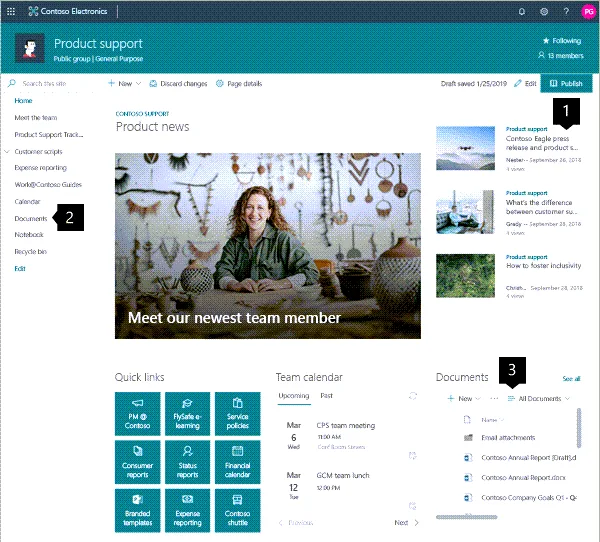Image resolution: width=600 pixels, height=542 pixels.
Task: Open Documents in left navigation
Action: point(31,219)
